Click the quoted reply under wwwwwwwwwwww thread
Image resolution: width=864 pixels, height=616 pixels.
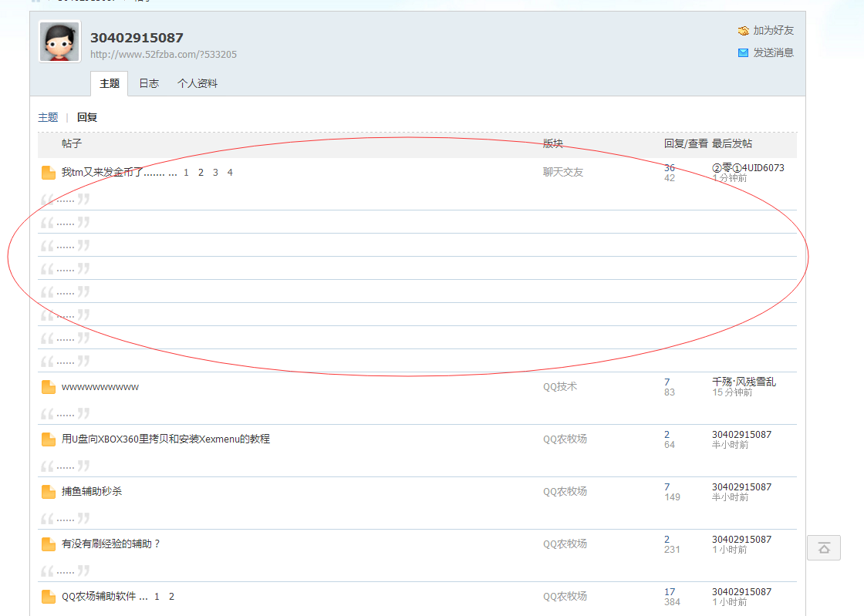pyautogui.click(x=65, y=414)
